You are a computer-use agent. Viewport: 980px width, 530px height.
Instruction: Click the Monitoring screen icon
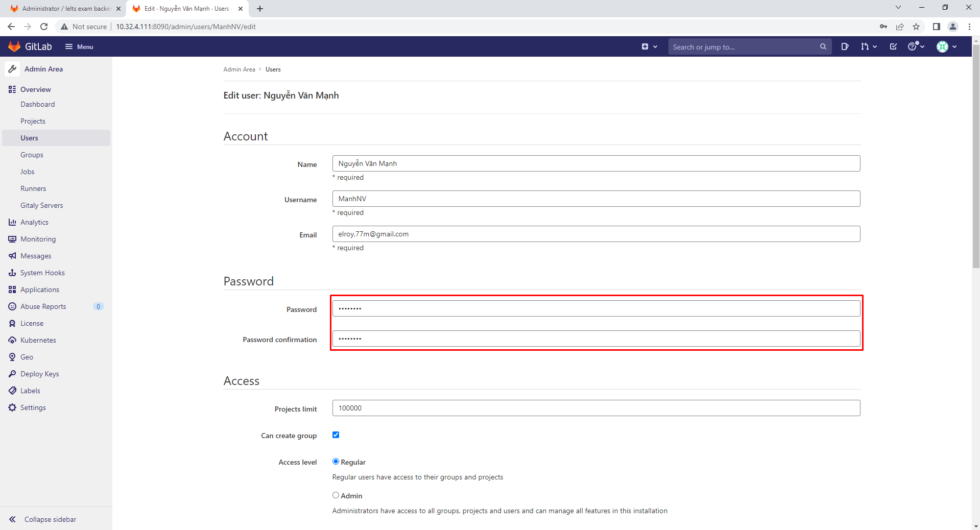click(12, 239)
